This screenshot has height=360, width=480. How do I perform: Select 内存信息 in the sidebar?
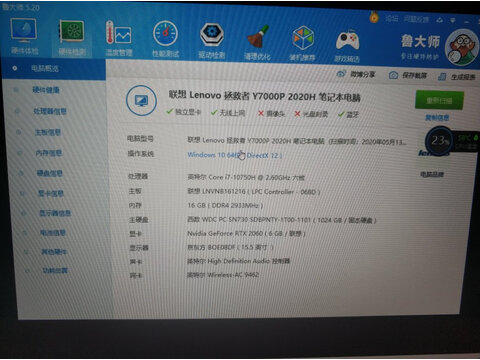[49, 153]
